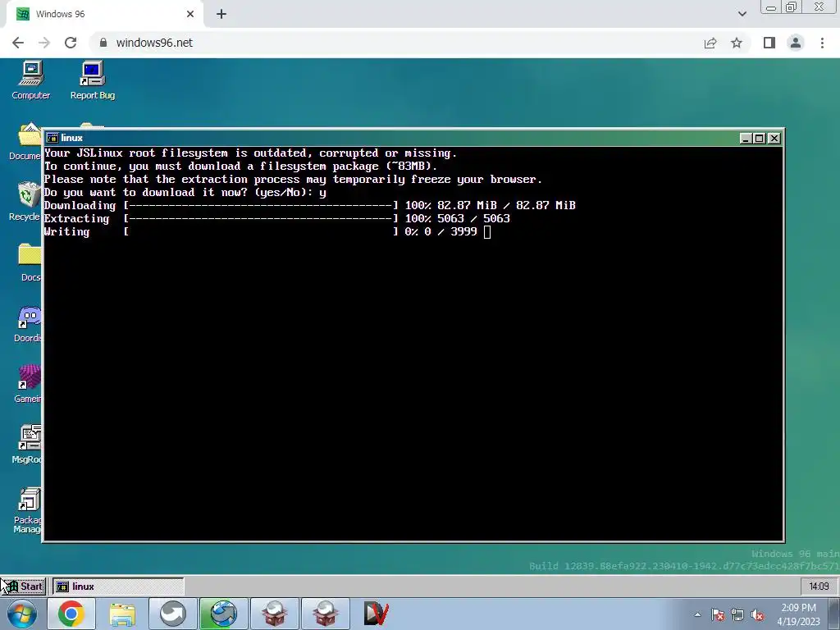Screen dimensions: 840x630
Task: Click the text "Do you want to download it now?"
Action: [146, 192]
